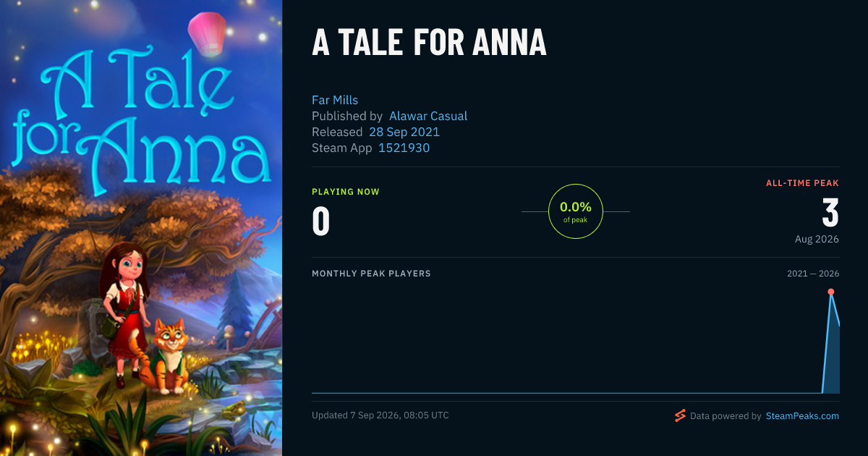This screenshot has height=456, width=868.
Task: Click the release date 28 Sep 2021
Action: (404, 132)
